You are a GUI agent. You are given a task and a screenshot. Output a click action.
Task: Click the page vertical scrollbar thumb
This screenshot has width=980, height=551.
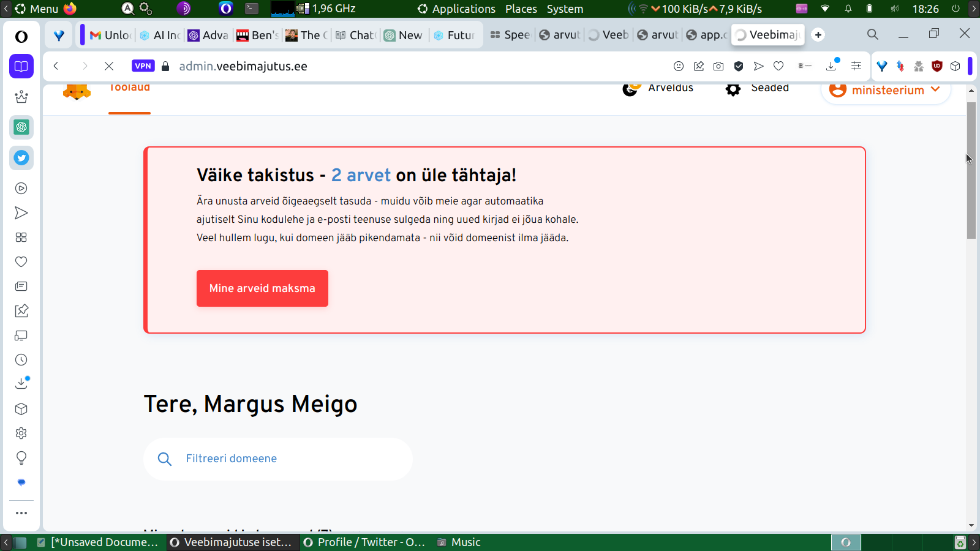coord(971,170)
